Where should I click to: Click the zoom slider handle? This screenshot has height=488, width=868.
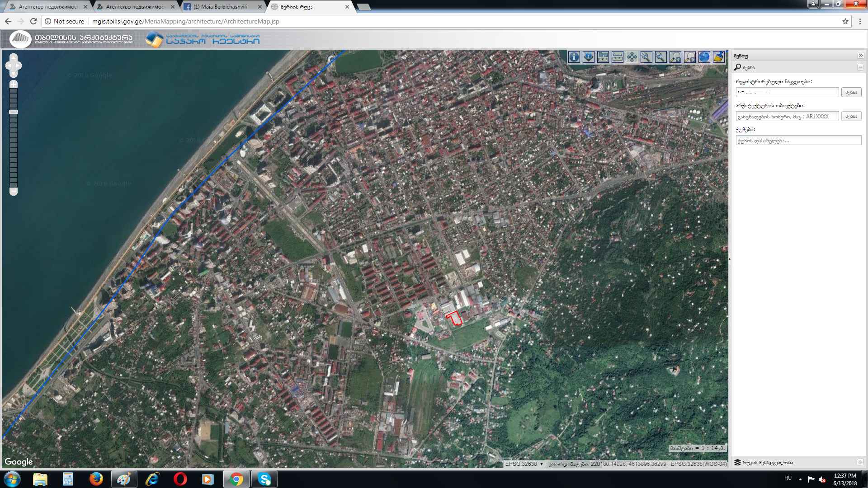[x=14, y=112]
